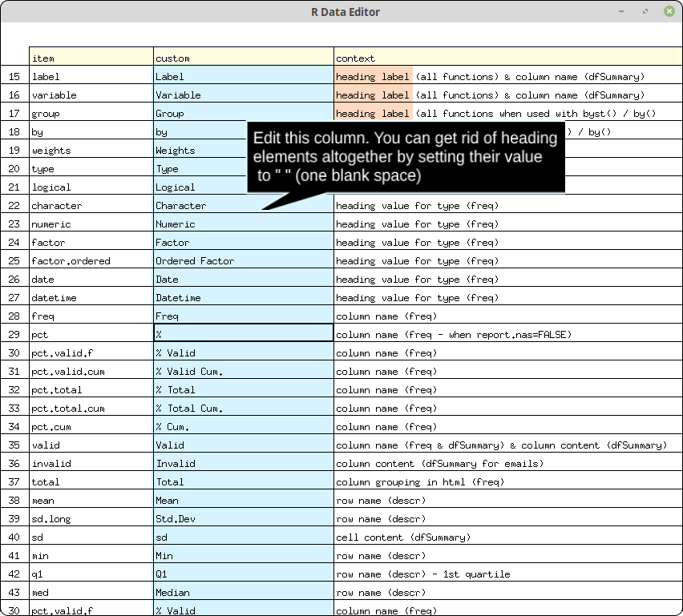This screenshot has width=683, height=616.
Task: Click "column grouping in html (freq)" cell
Action: pos(507,482)
